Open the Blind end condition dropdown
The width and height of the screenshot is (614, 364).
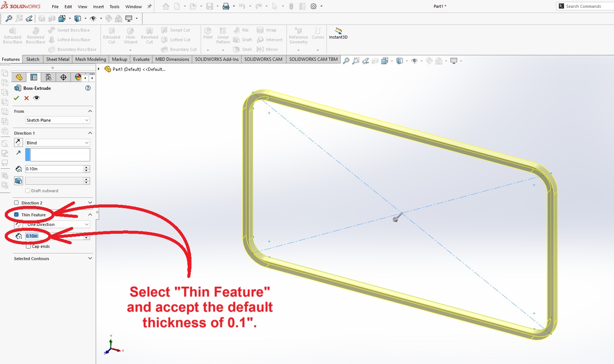pyautogui.click(x=58, y=143)
